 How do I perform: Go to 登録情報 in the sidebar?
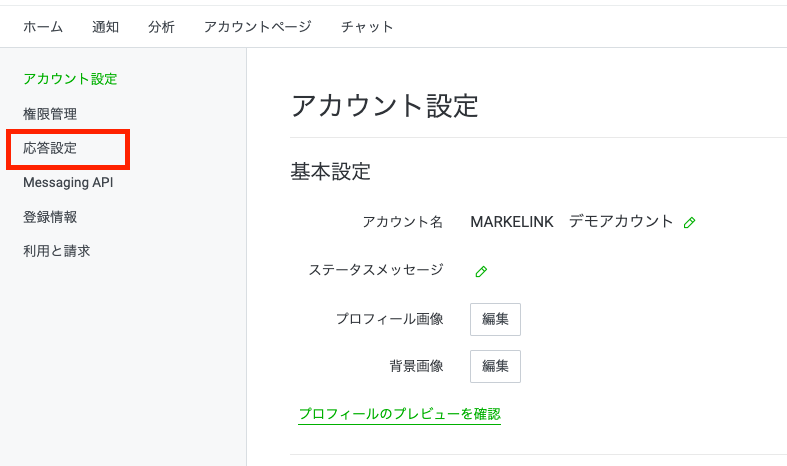point(50,217)
